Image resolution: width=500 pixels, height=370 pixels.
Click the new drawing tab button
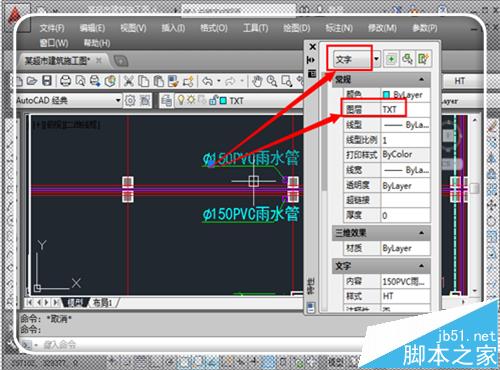tap(121, 61)
